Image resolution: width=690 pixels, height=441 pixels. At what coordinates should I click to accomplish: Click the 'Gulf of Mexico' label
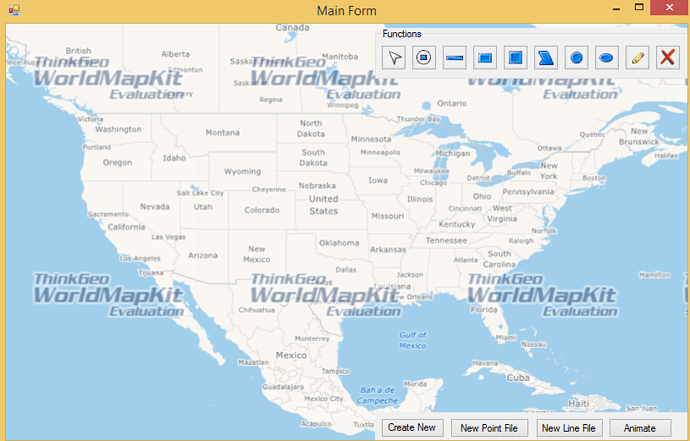413,340
